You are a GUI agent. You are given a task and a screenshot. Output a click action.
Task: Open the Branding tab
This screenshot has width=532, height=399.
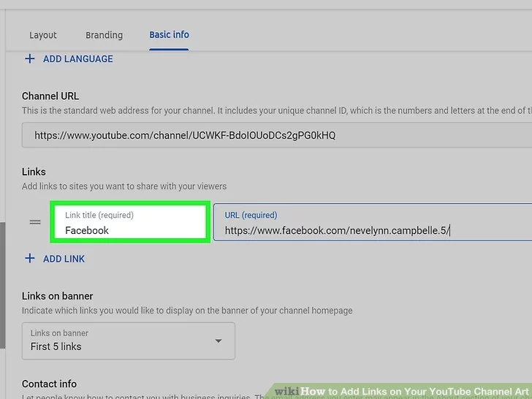coord(104,35)
